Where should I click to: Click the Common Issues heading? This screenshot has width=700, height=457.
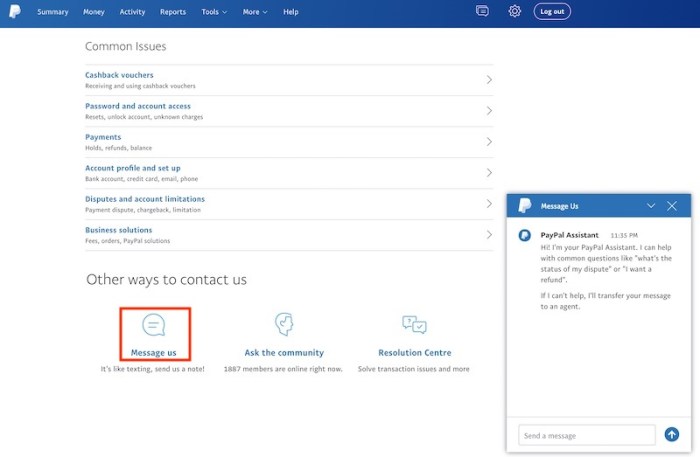coord(125,46)
